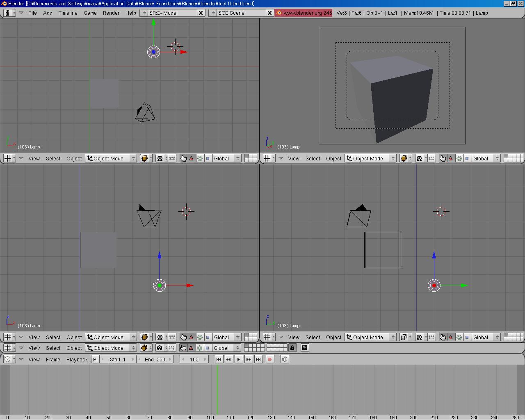The width and height of the screenshot is (525, 420).
Task: Click the blender.org flame icon in the header
Action: [x=278, y=13]
